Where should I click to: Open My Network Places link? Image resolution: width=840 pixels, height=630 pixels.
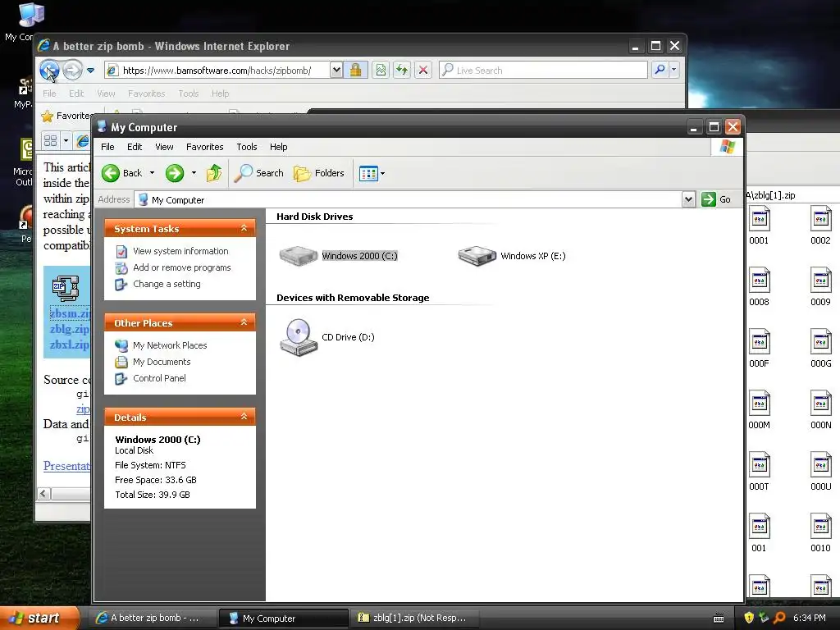click(x=170, y=345)
